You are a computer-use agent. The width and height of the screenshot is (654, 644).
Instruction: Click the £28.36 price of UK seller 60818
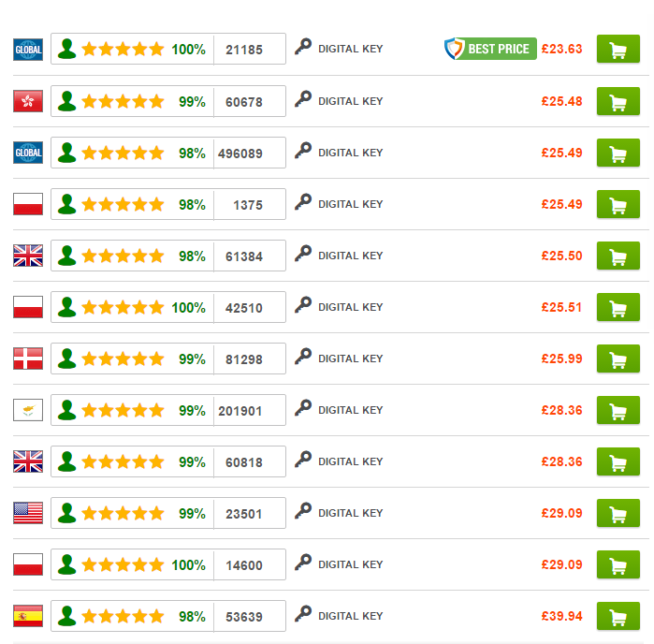point(561,461)
